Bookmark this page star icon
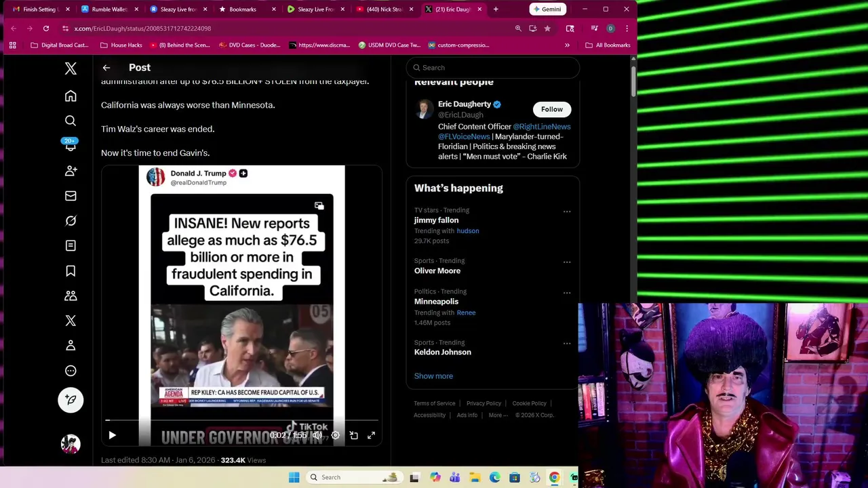868x488 pixels. pos(547,28)
